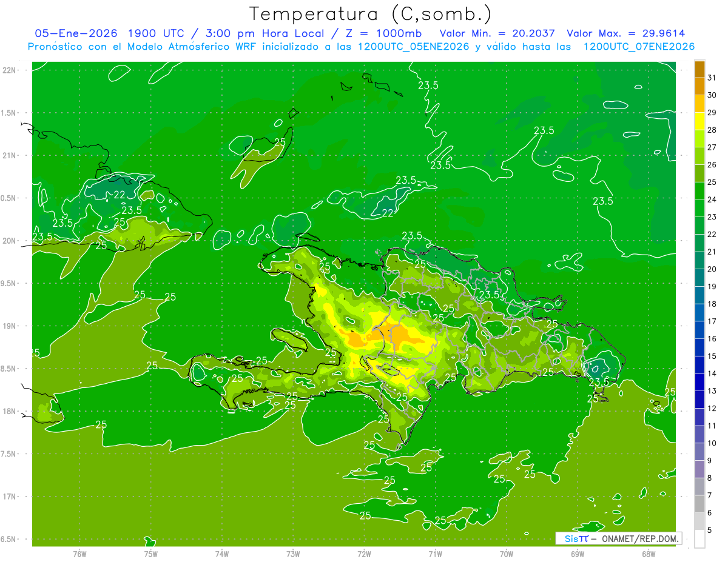Click the 18N latitude axis label
The image size is (728, 562).
coord(9,411)
